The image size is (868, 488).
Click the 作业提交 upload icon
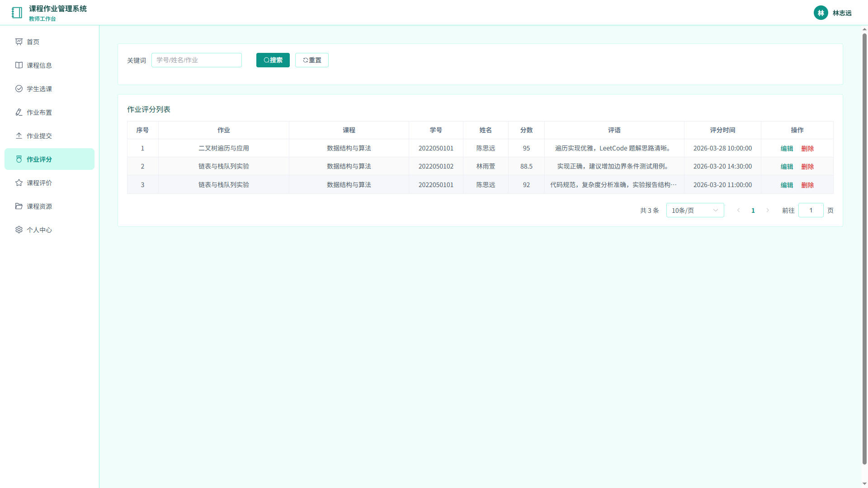19,136
